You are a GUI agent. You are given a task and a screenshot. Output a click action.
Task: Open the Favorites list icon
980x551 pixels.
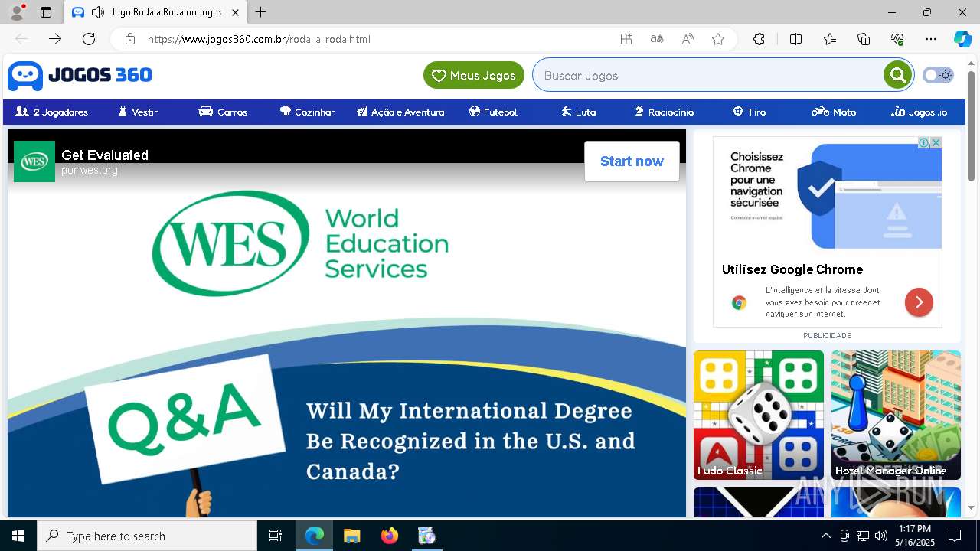(830, 39)
